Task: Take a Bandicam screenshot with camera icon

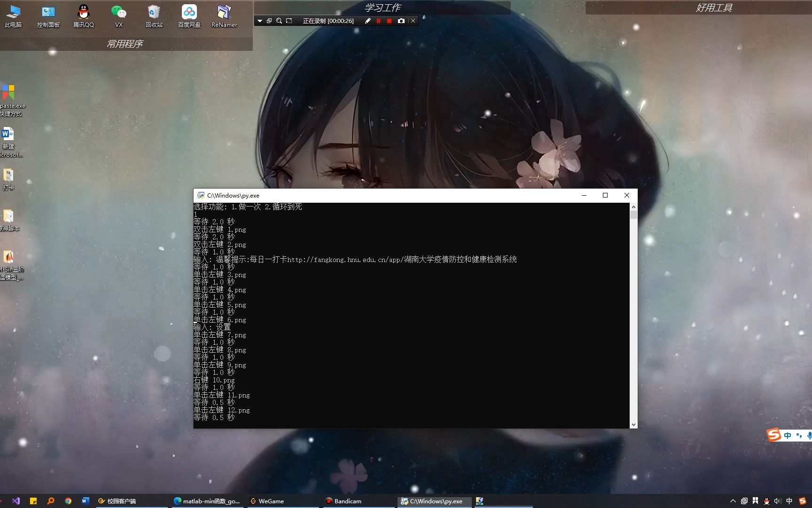Action: (x=401, y=21)
